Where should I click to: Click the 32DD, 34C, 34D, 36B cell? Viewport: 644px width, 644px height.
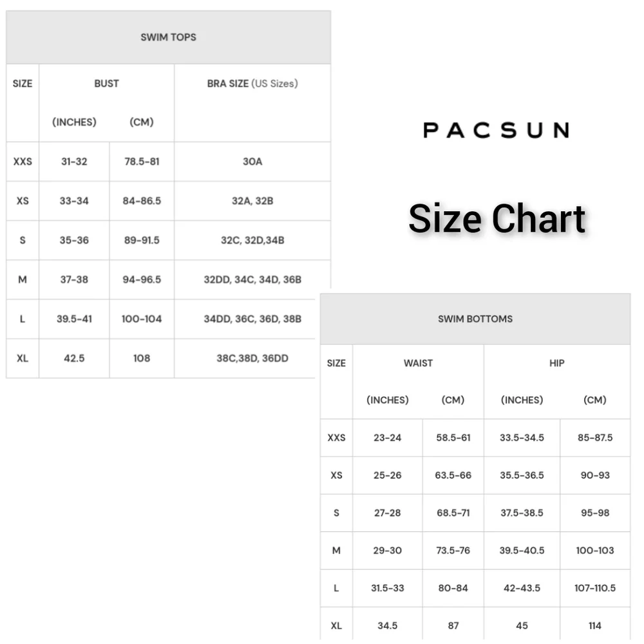point(252,279)
